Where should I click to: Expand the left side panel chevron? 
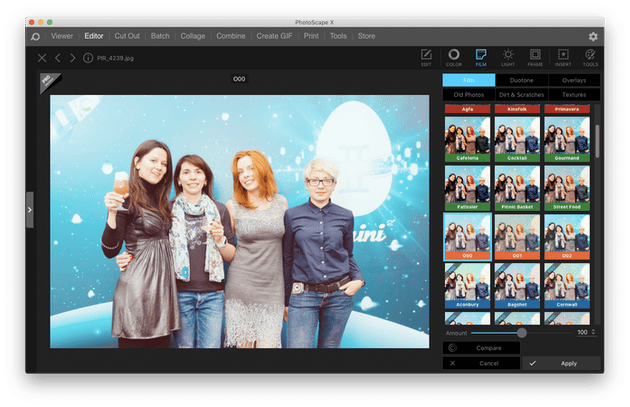(30, 210)
